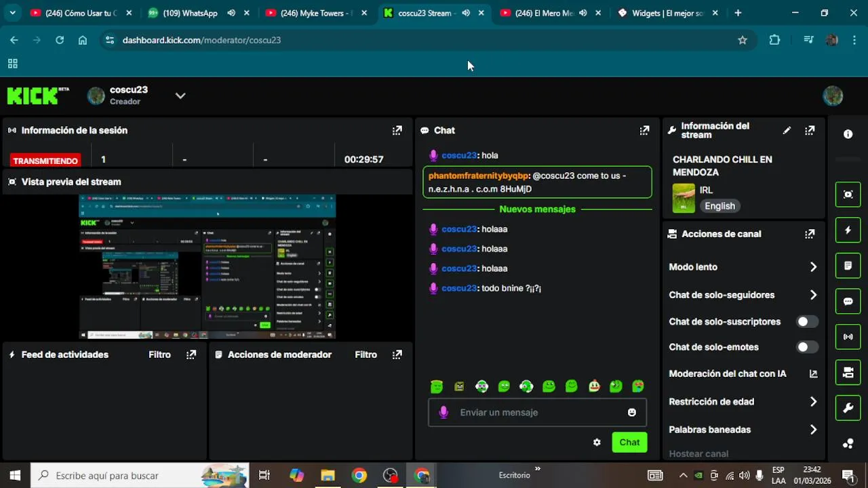
Task: Click the wrench sidebar icon
Action: [x=848, y=408]
